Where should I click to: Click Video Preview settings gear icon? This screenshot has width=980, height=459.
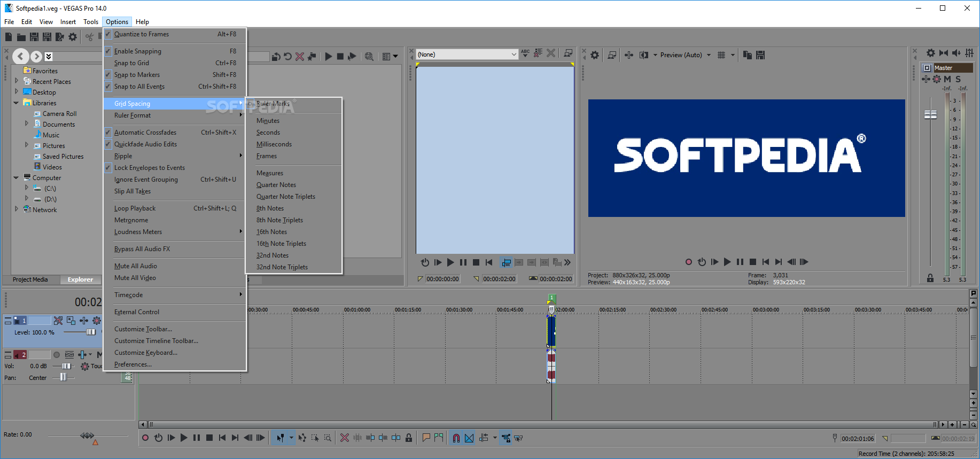tap(595, 55)
